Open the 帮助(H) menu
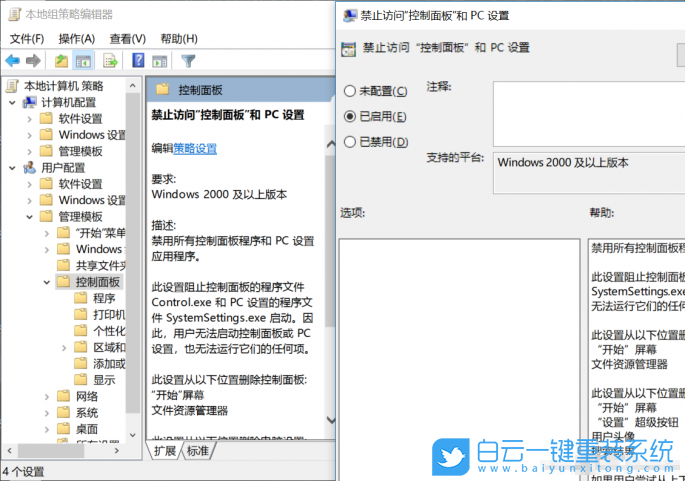685x481 pixels. (x=179, y=39)
